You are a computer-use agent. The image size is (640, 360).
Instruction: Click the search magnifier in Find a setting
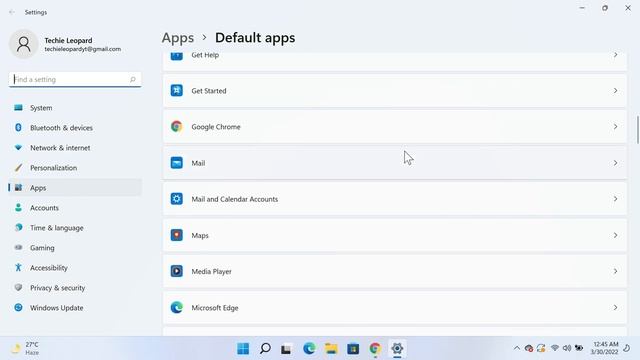click(x=133, y=80)
